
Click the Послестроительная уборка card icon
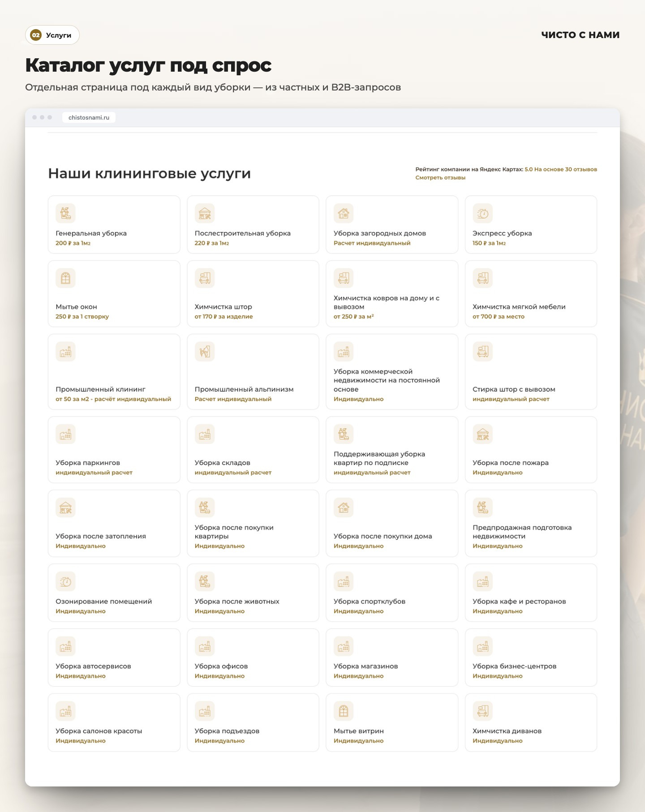[x=205, y=213]
